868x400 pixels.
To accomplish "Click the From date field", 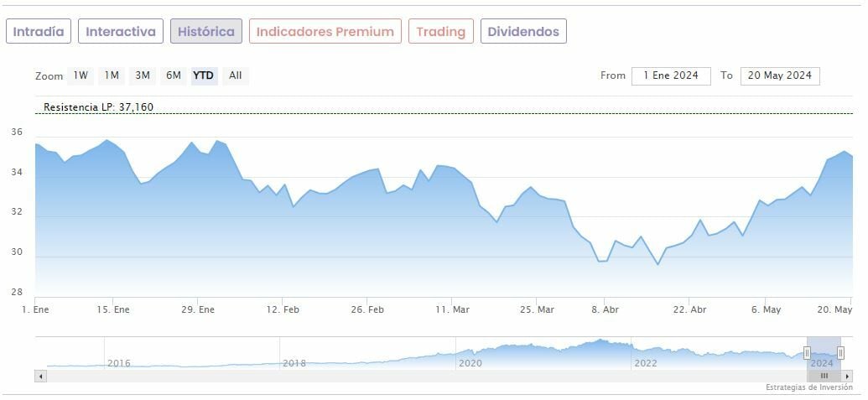I will coord(671,75).
